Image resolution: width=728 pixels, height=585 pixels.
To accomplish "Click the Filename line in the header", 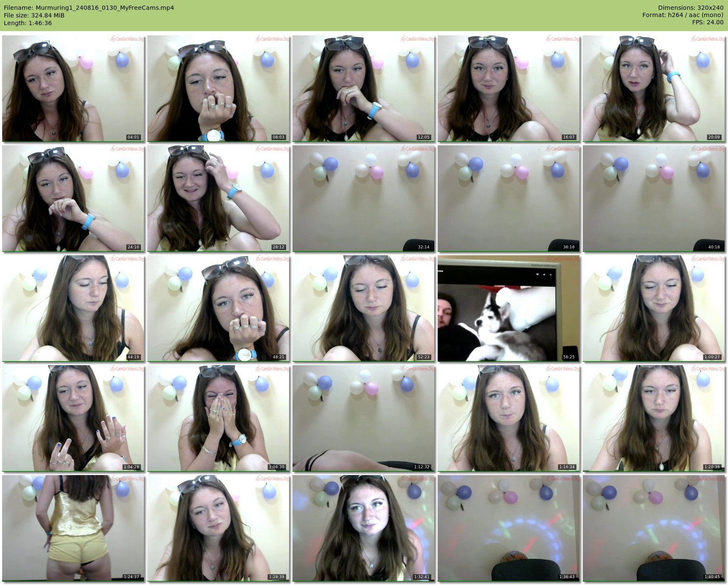I will pos(89,8).
